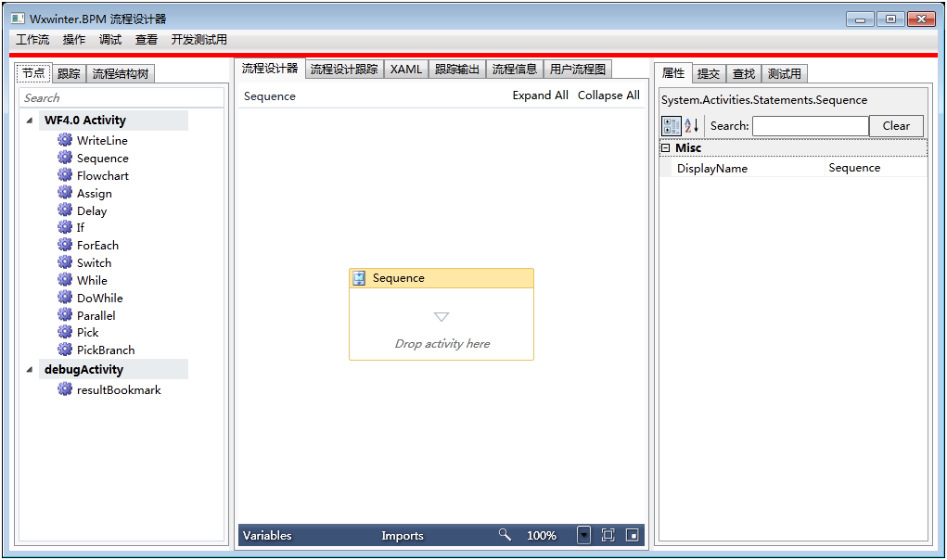
Task: Switch to the XAML tab
Action: pyautogui.click(x=406, y=70)
